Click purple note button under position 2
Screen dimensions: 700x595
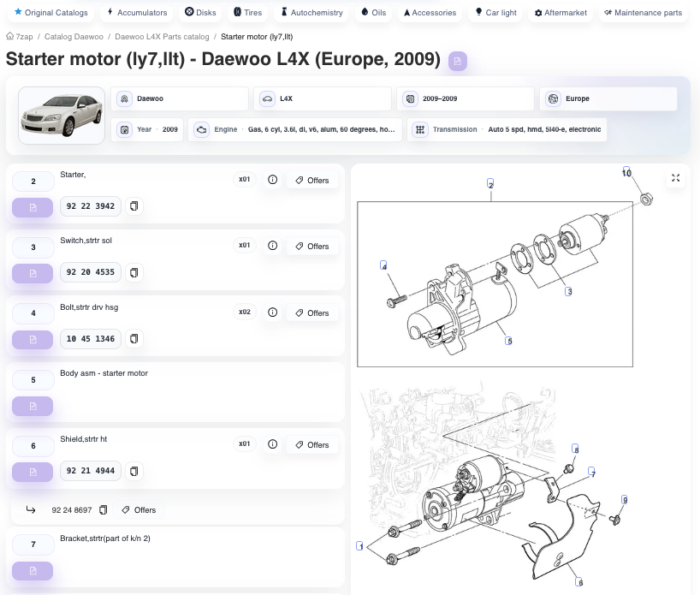coord(33,207)
